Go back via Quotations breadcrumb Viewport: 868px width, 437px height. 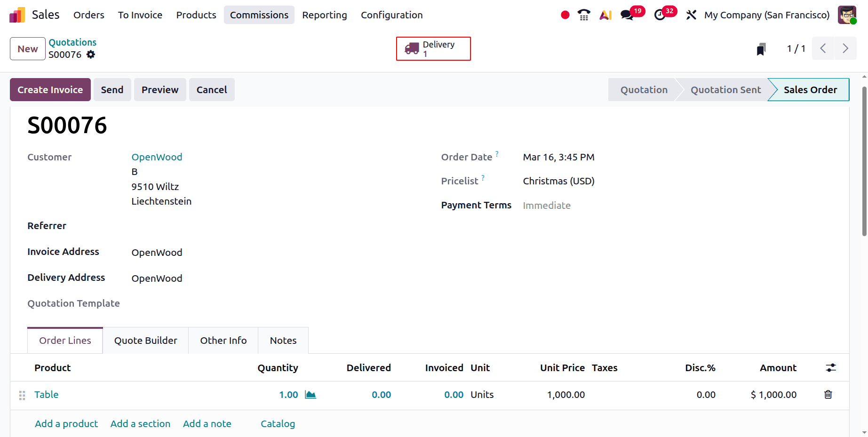tap(72, 42)
